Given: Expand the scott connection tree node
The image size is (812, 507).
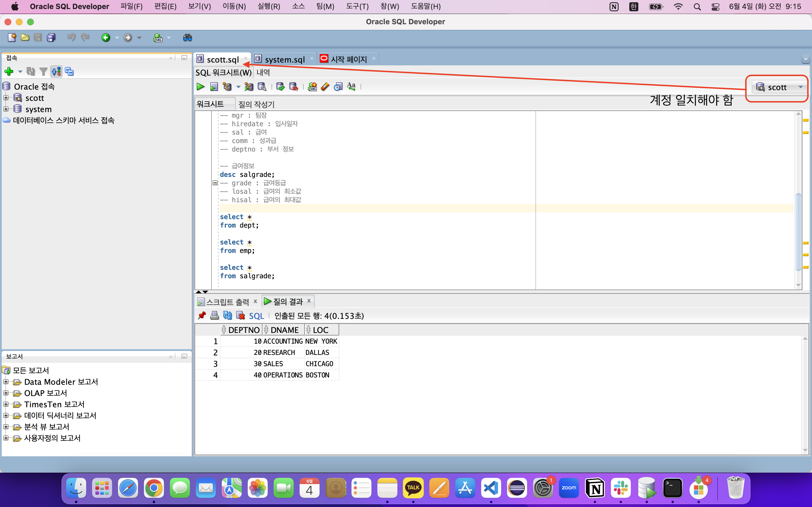Looking at the screenshot, I should point(6,98).
